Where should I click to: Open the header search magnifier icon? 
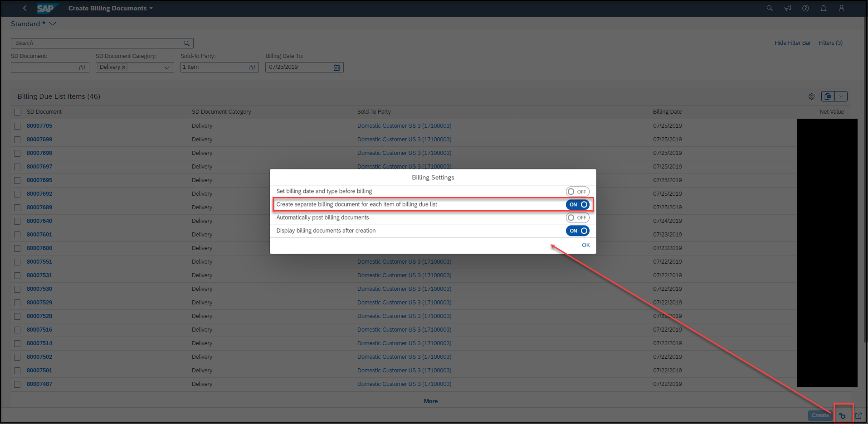click(x=770, y=8)
